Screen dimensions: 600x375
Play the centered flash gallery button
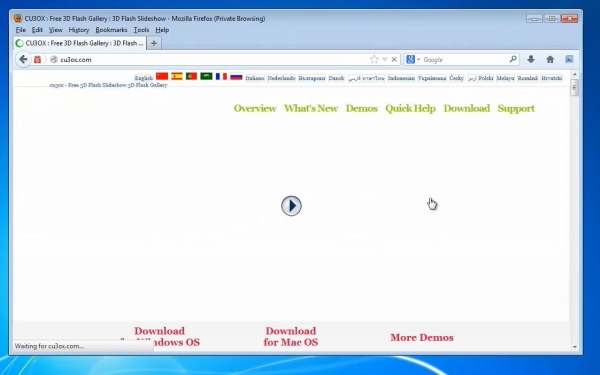(291, 206)
